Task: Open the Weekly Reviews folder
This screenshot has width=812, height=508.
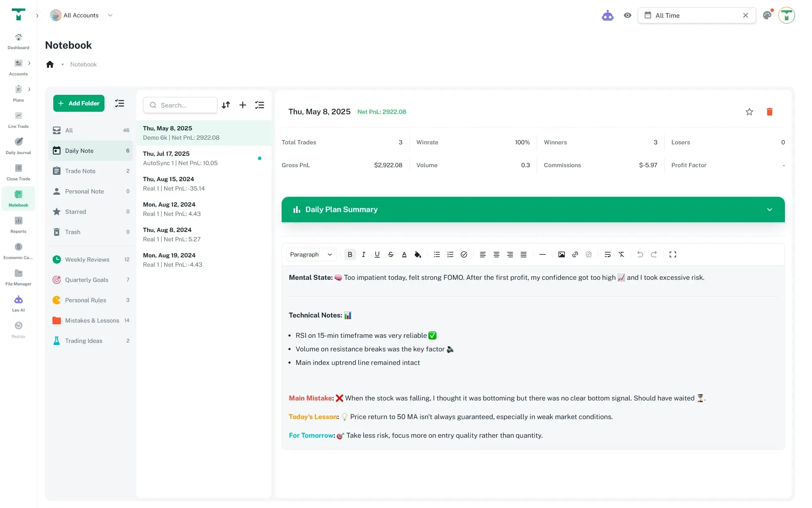Action: (x=87, y=260)
